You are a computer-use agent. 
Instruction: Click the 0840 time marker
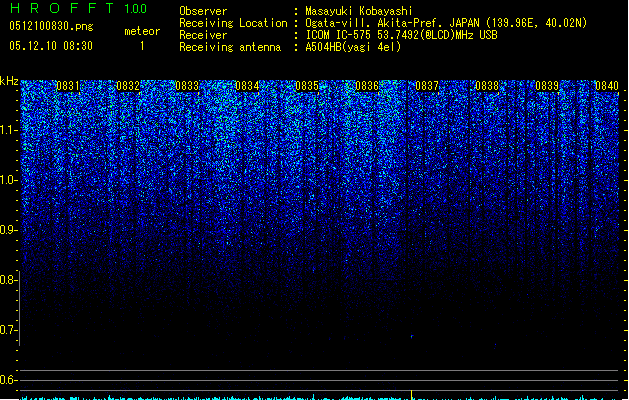pyautogui.click(x=607, y=86)
